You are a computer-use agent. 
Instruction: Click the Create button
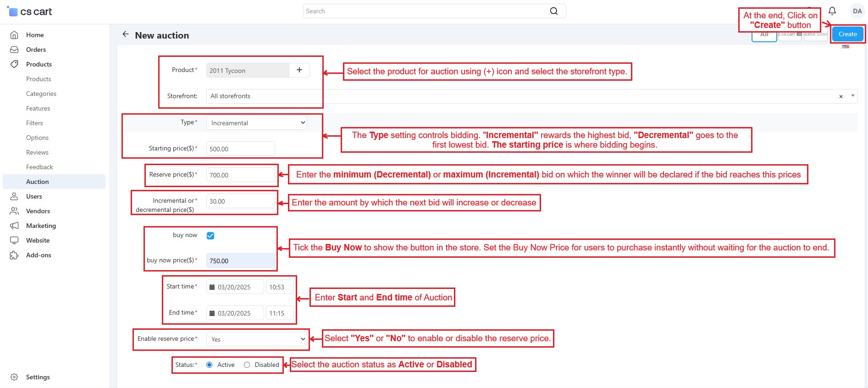pyautogui.click(x=847, y=34)
